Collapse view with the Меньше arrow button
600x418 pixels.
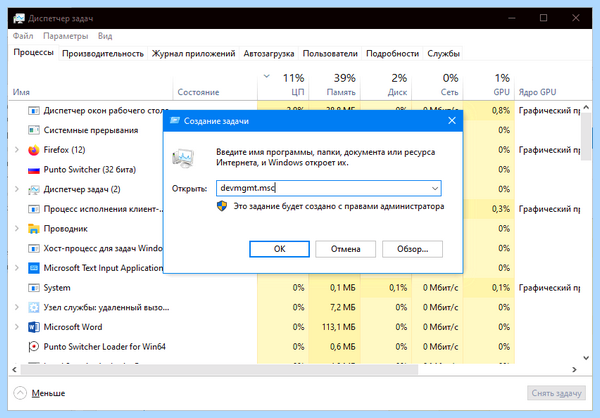20,393
